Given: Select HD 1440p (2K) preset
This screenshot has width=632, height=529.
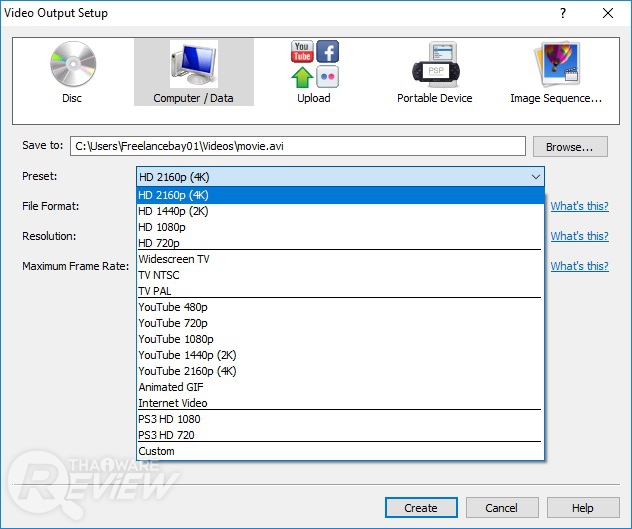Looking at the screenshot, I should coord(341,211).
